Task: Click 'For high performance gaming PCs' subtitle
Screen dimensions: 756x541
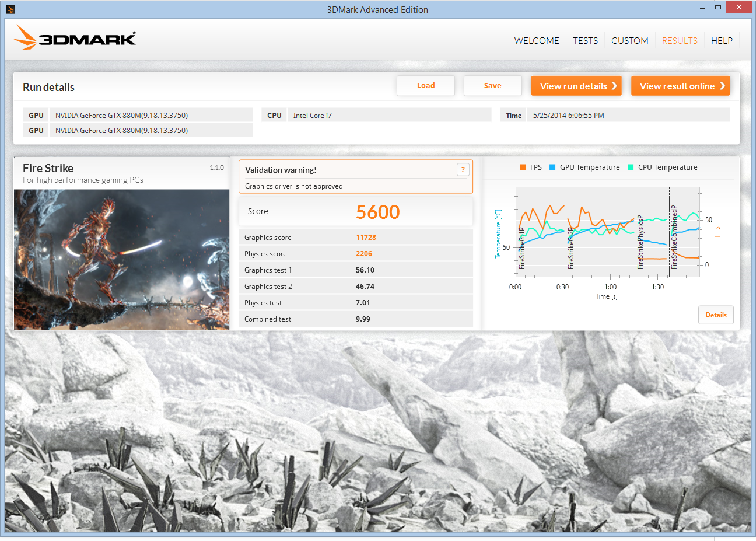Action: [83, 180]
